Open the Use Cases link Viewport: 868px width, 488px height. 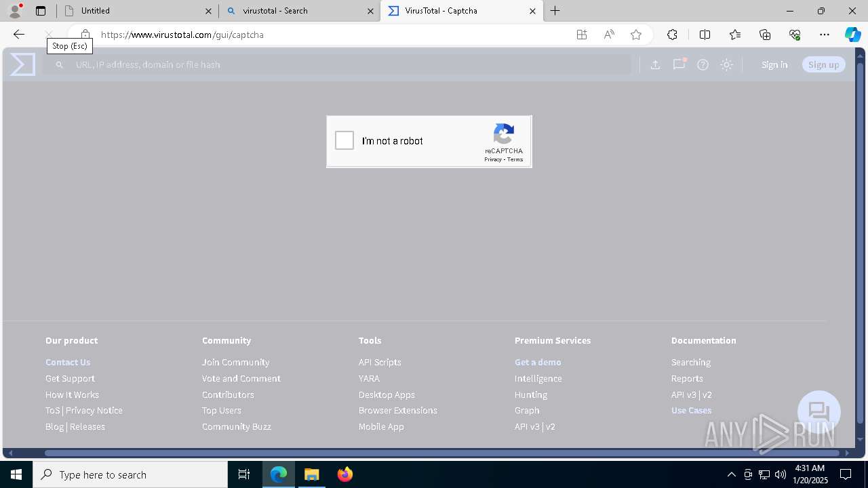point(691,410)
